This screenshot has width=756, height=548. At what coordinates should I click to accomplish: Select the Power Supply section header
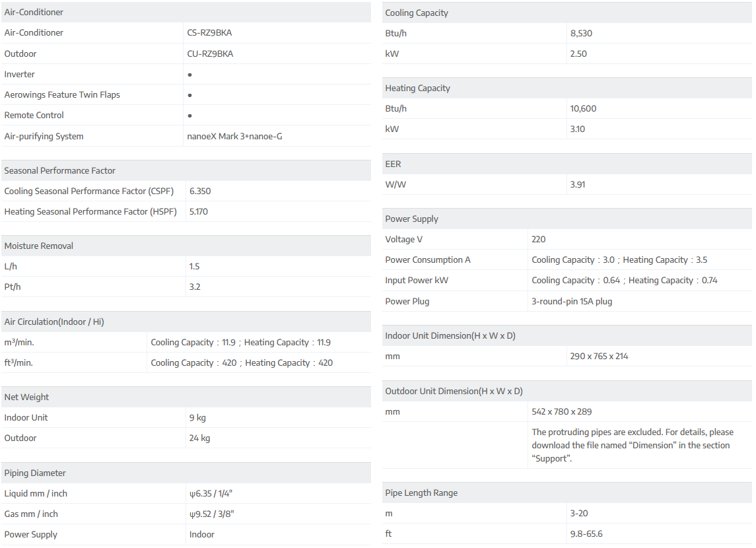pos(412,219)
